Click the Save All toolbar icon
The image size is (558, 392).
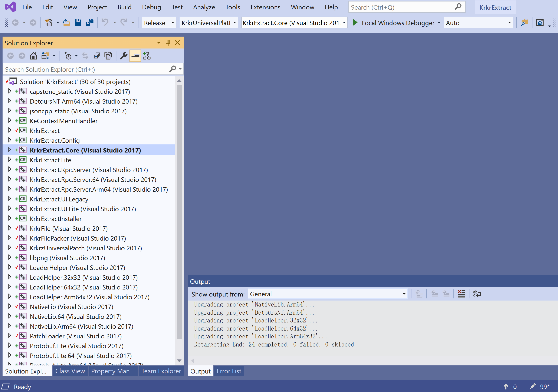(89, 23)
